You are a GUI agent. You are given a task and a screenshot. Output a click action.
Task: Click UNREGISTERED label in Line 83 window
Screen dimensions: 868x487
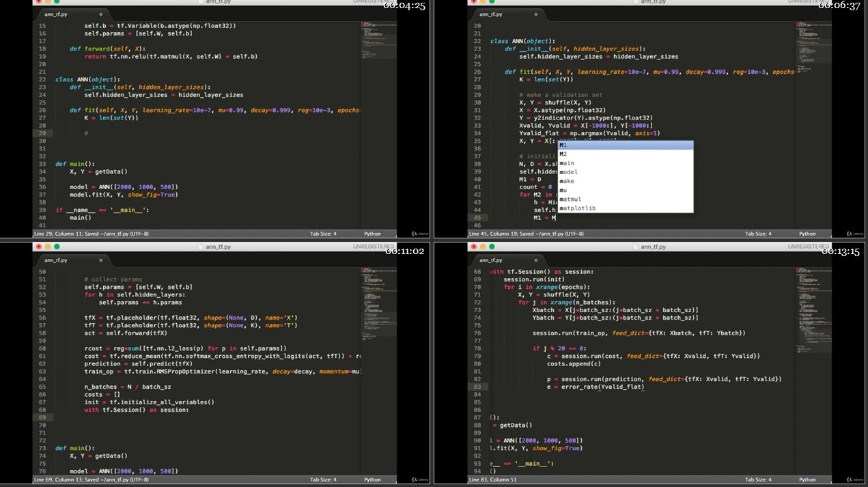(808, 247)
